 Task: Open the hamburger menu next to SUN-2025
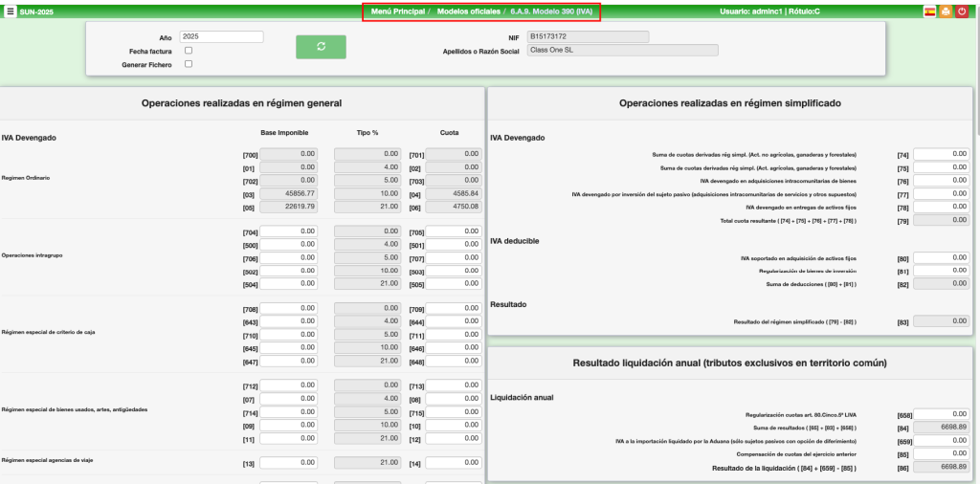point(11,11)
